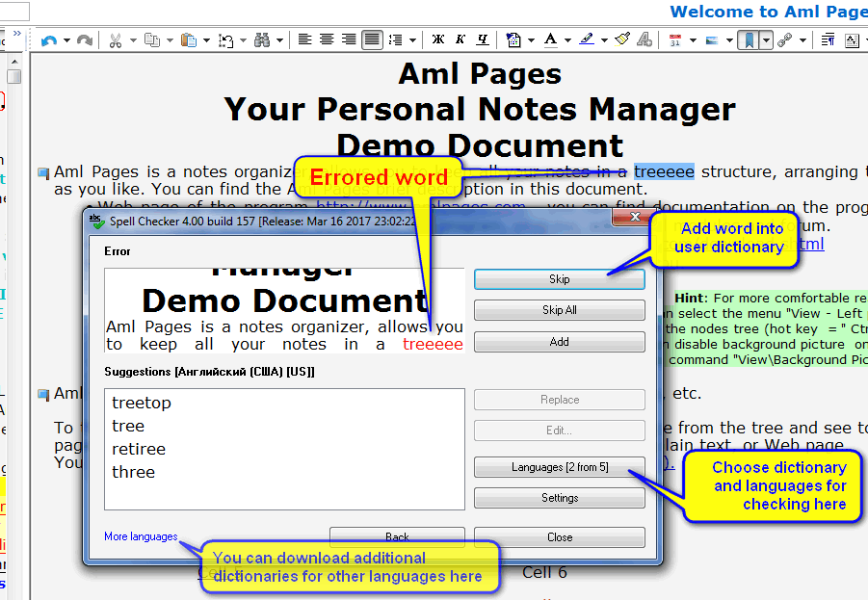Open Spell Checker Settings
The width and height of the screenshot is (868, 600).
pyautogui.click(x=559, y=498)
